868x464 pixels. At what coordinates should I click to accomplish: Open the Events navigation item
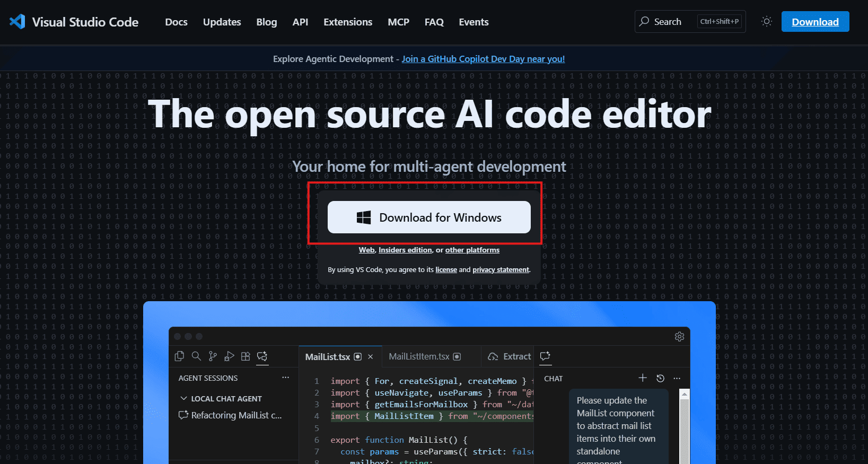pyautogui.click(x=474, y=22)
